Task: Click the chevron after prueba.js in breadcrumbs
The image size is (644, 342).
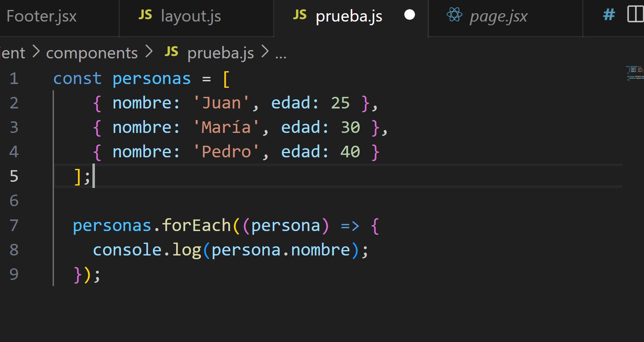Action: 265,52
